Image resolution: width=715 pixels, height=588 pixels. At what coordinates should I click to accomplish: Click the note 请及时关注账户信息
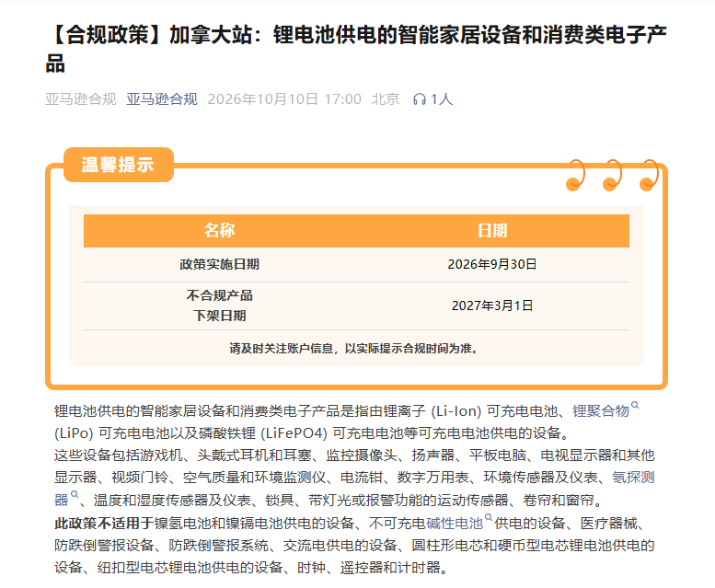pos(282,349)
